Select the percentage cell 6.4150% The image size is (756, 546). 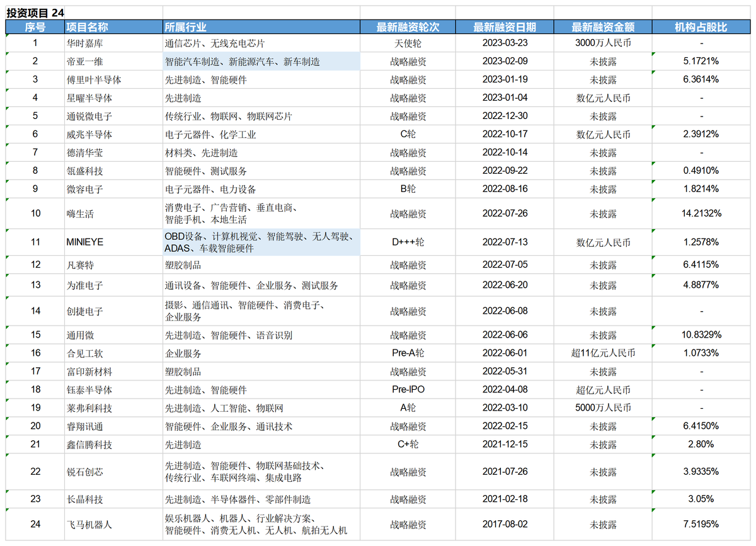[701, 426]
